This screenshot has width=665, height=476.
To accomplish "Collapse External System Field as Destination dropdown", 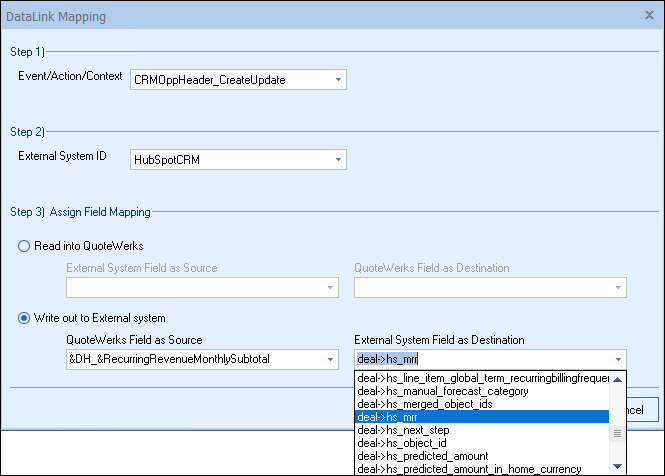I will [619, 359].
